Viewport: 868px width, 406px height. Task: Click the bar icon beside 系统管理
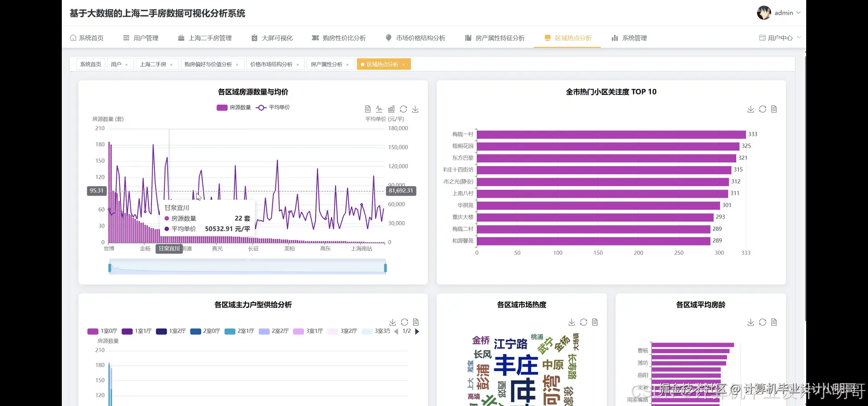point(615,38)
